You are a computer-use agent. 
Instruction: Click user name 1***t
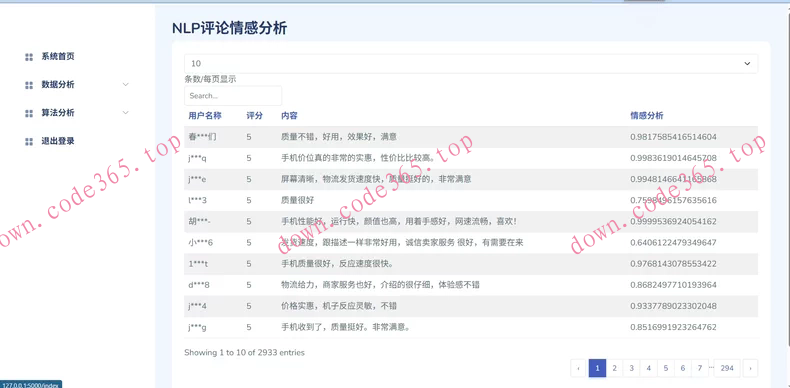[x=198, y=264]
